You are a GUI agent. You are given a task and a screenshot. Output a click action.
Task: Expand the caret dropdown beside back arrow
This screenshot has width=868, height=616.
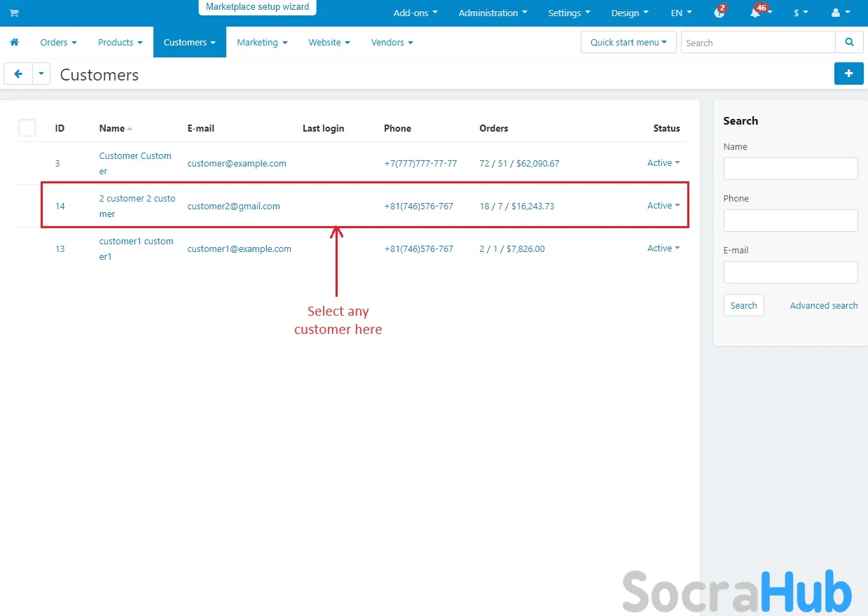point(41,73)
